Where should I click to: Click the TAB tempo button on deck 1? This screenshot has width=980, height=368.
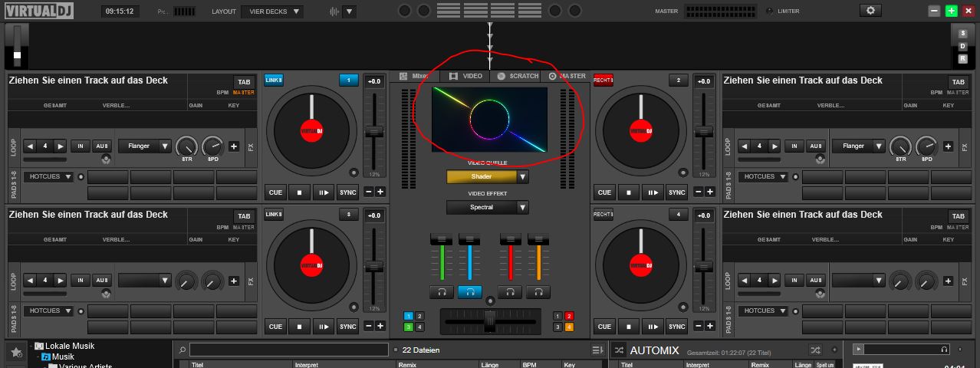(x=244, y=82)
